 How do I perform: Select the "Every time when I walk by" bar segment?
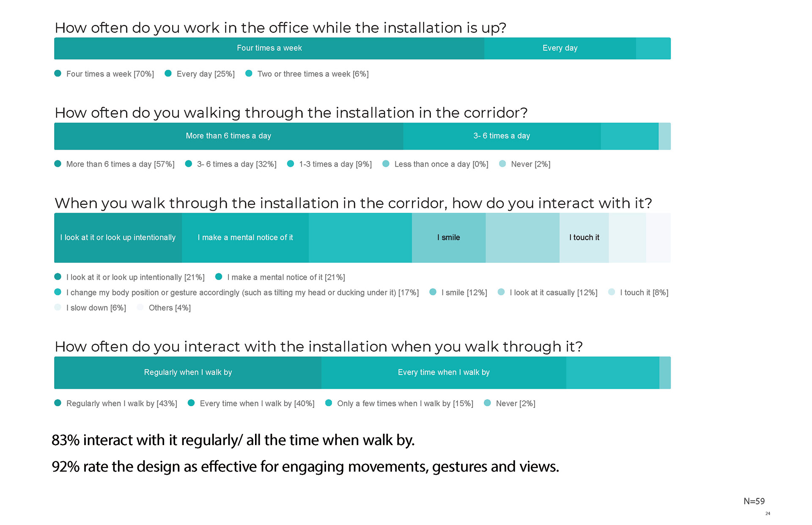click(444, 372)
